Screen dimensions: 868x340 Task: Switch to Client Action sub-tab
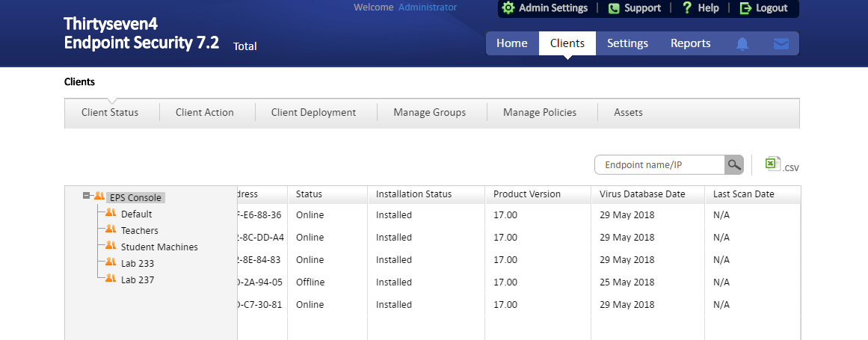click(205, 113)
